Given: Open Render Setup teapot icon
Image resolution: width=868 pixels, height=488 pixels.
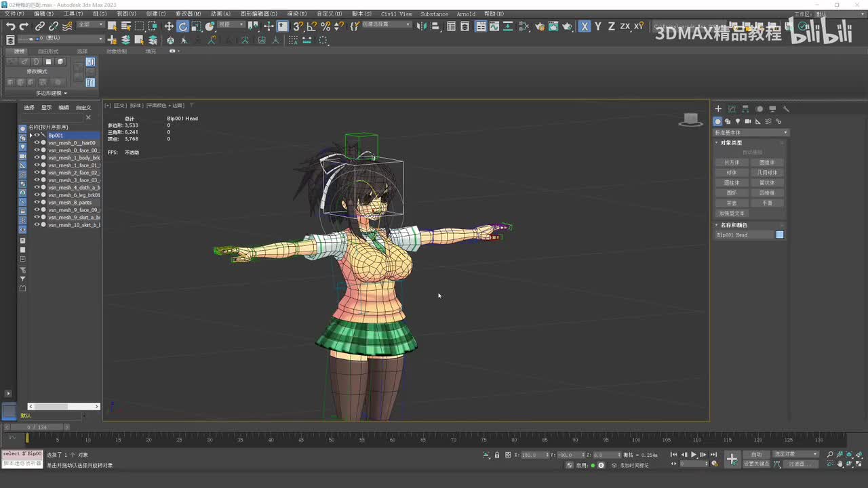Looking at the screenshot, I should pyautogui.click(x=540, y=26).
